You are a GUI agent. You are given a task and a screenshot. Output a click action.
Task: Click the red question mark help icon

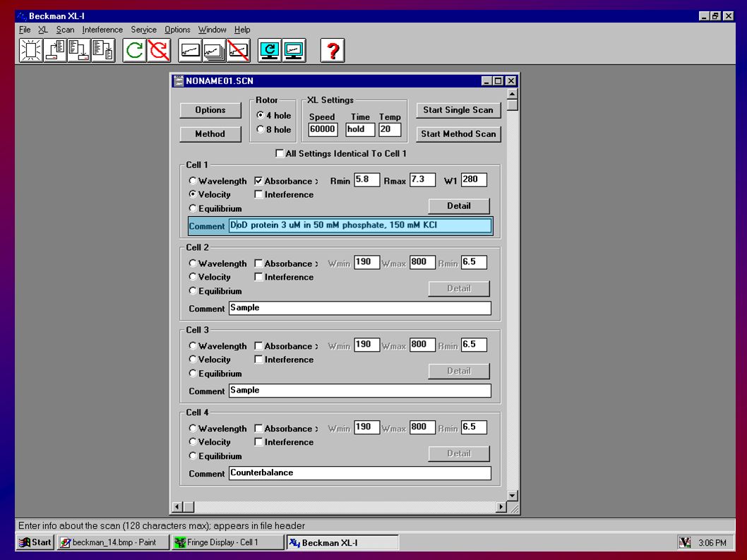click(x=333, y=50)
